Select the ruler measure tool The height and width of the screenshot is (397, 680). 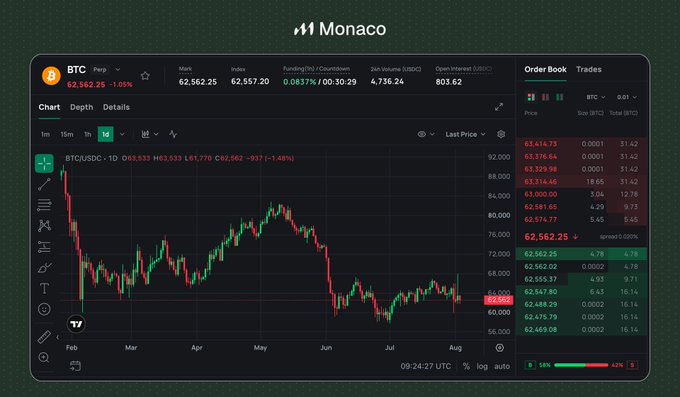coord(44,337)
